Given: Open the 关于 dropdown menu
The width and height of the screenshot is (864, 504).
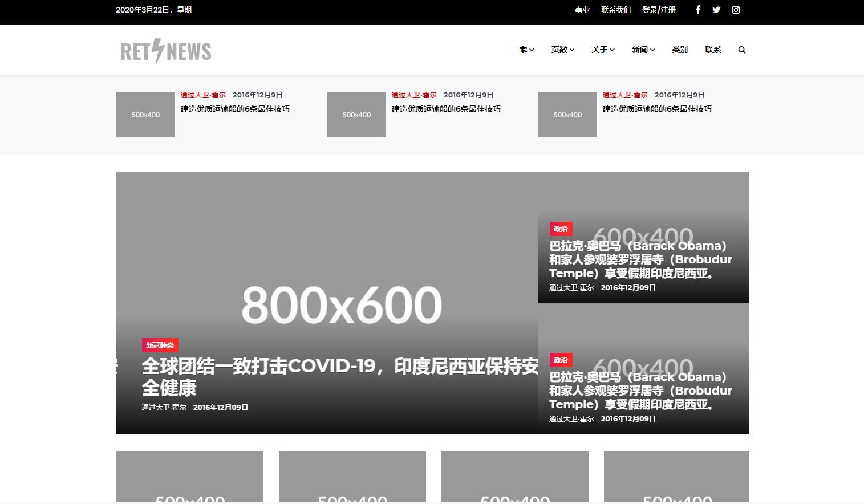Looking at the screenshot, I should (602, 50).
